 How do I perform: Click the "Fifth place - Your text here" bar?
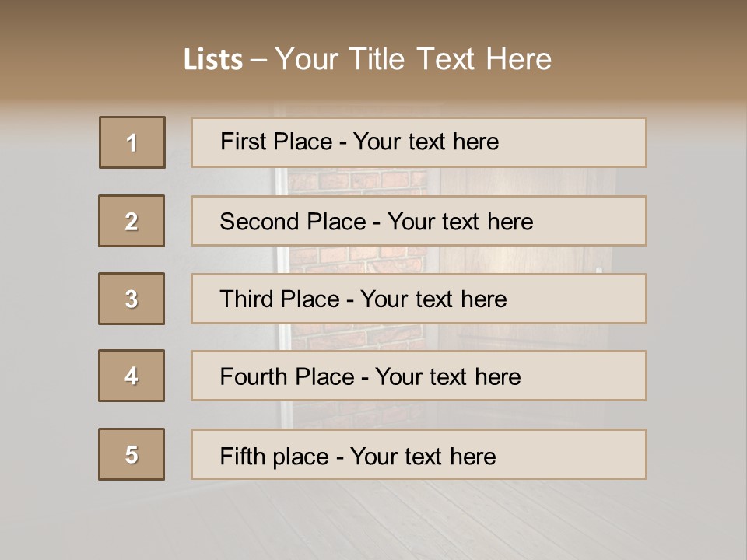(x=419, y=454)
